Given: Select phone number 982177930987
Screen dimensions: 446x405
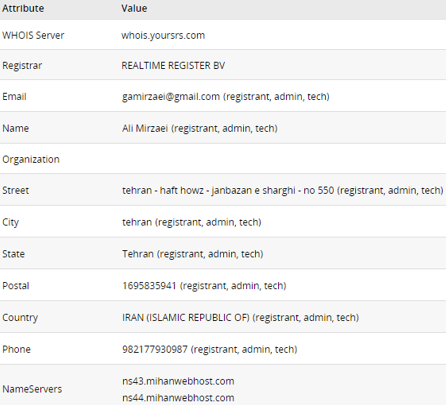Looking at the screenshot, I should click(x=155, y=349).
